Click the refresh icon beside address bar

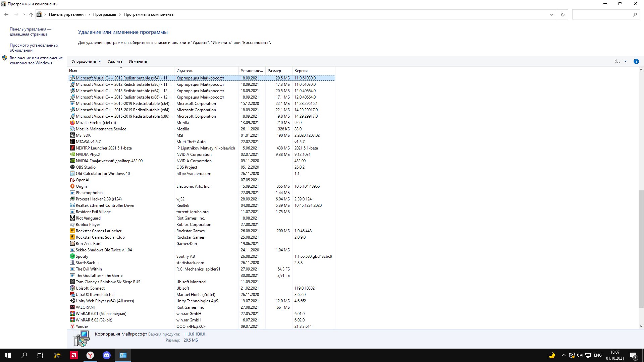562,14
